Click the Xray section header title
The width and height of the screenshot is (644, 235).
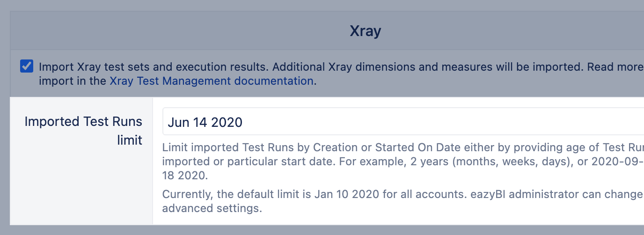(366, 31)
